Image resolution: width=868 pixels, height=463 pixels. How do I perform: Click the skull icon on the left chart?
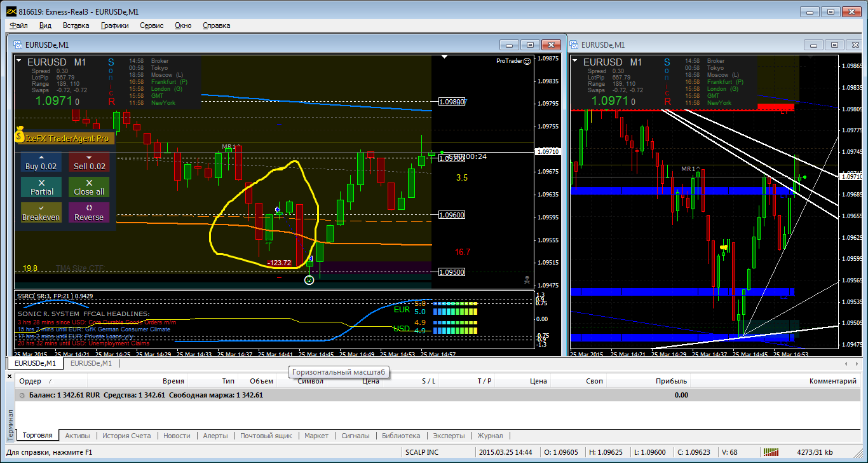point(526,280)
